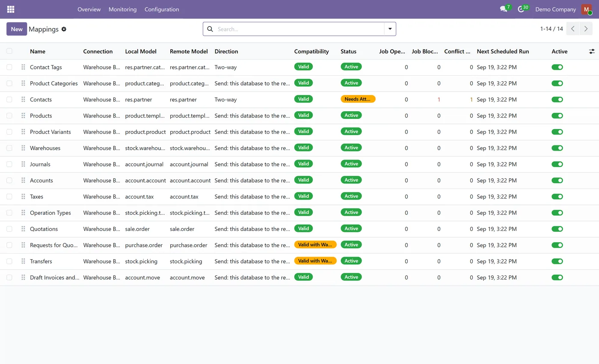599x364 pixels.
Task: Click the user avatar M
Action: [x=587, y=9]
